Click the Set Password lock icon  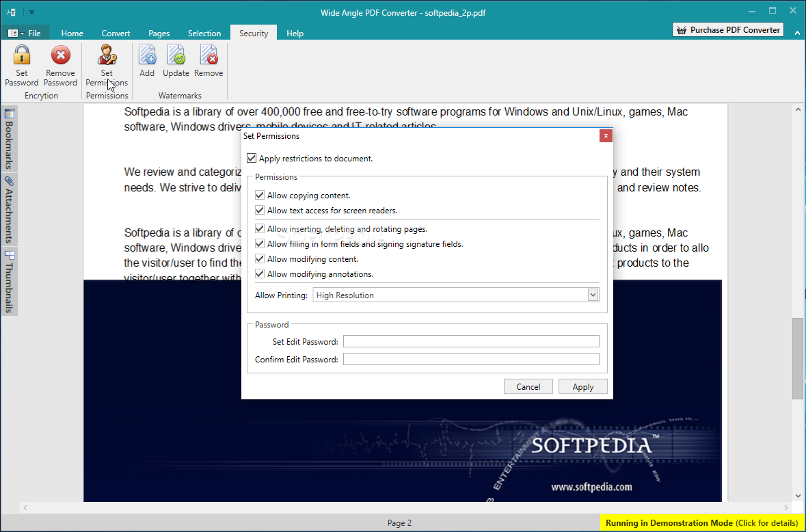point(22,55)
